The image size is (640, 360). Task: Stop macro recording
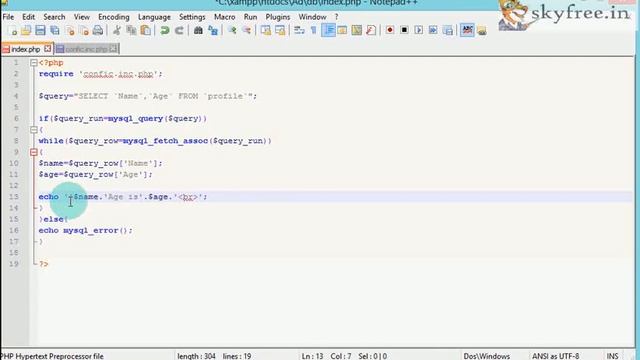click(404, 31)
